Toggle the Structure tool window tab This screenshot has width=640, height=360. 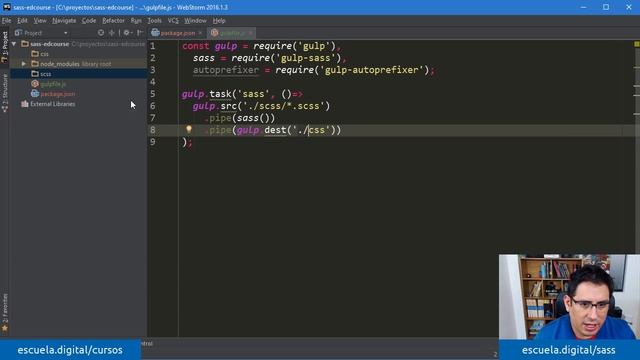pyautogui.click(x=4, y=93)
